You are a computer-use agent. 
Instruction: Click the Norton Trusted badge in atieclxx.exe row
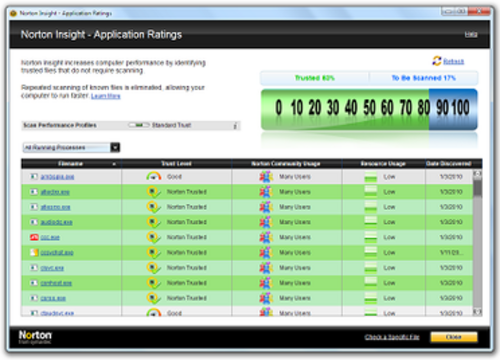click(153, 192)
